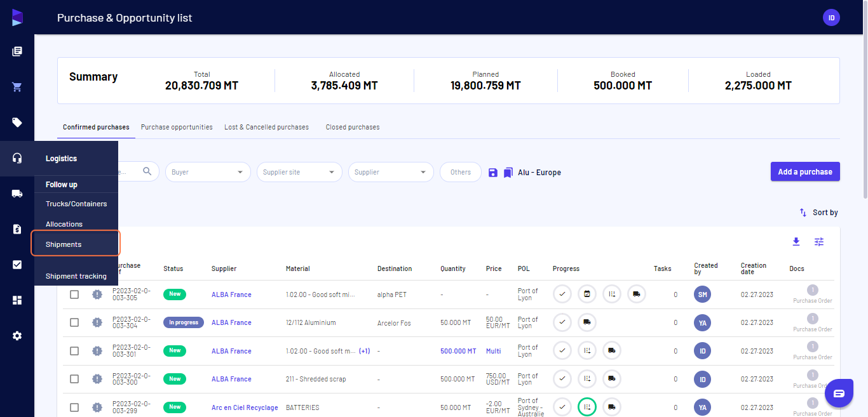Click the search magnifier icon

[x=147, y=171]
